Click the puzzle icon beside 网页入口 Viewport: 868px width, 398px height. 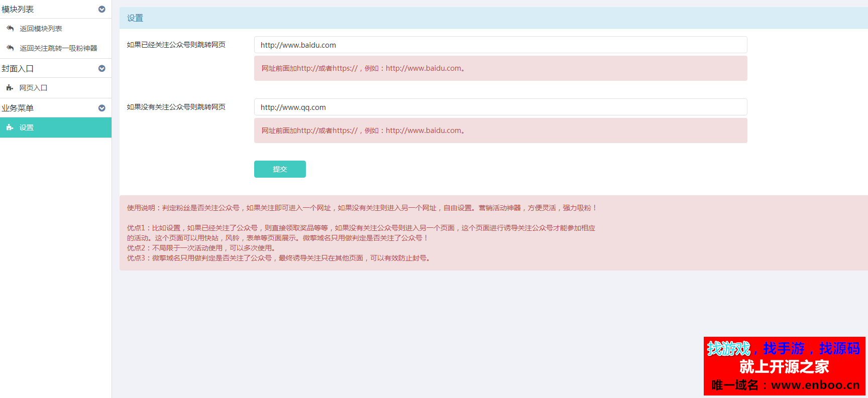10,88
